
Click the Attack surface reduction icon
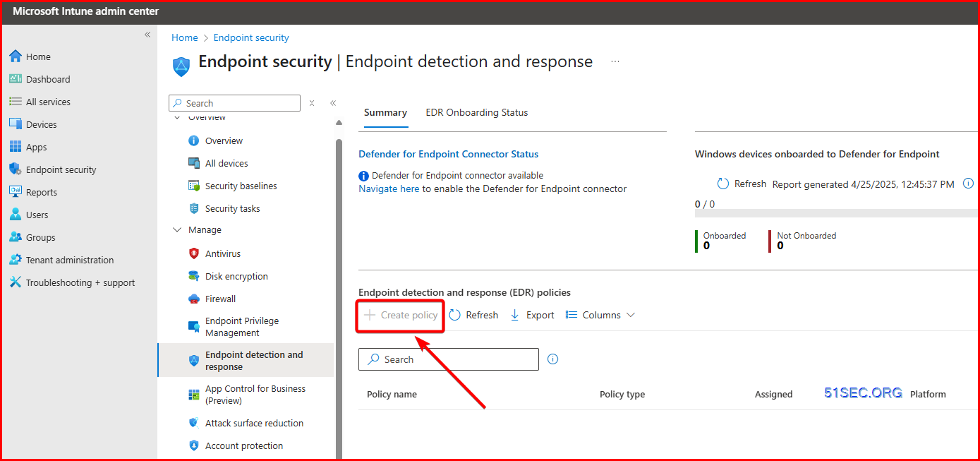[194, 423]
